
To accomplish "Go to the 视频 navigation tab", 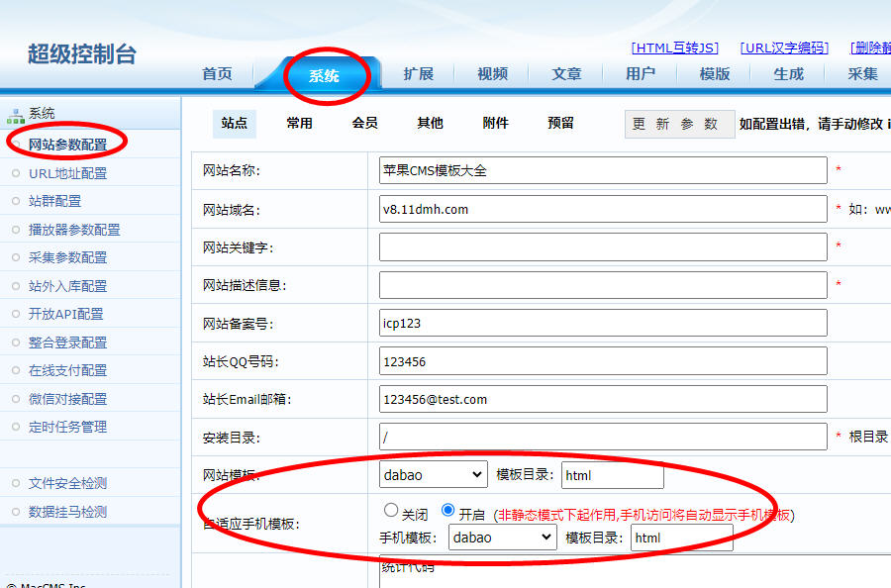I will click(x=492, y=74).
